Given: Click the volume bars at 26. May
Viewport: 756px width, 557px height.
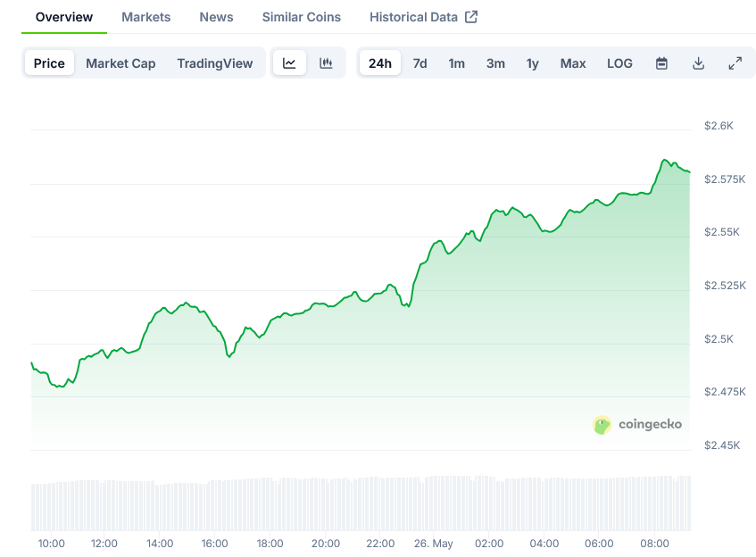Looking at the screenshot, I should pos(434,504).
